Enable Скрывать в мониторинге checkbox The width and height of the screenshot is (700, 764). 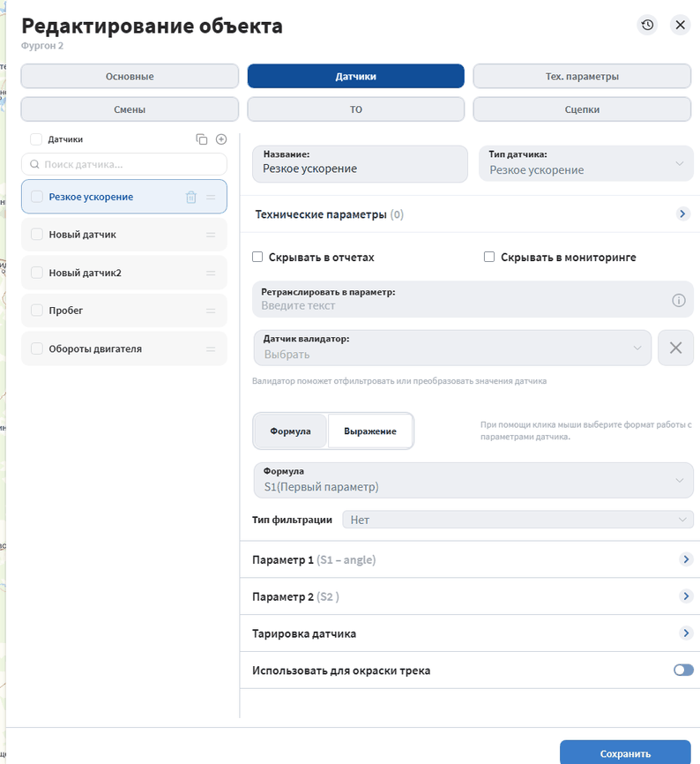click(489, 257)
